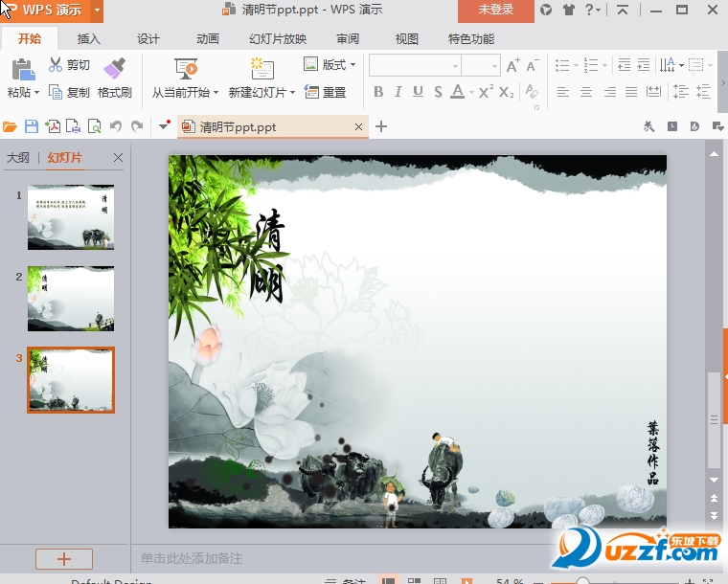Viewport: 728px width, 584px height.
Task: Toggle align left paragraph
Action: tap(562, 92)
